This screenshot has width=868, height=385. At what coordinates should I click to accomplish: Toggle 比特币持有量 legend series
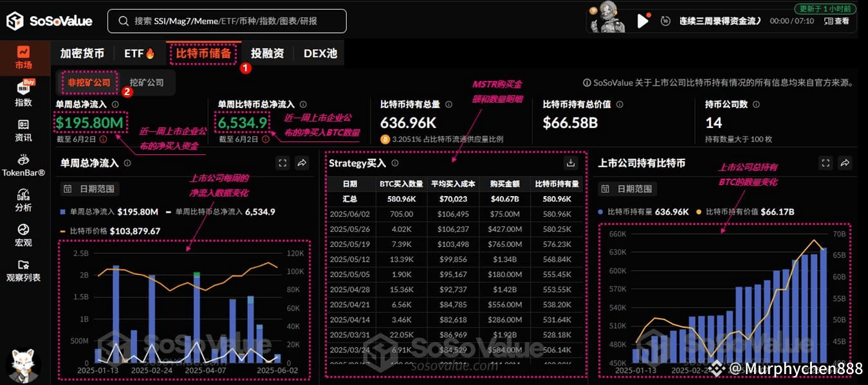click(x=643, y=211)
